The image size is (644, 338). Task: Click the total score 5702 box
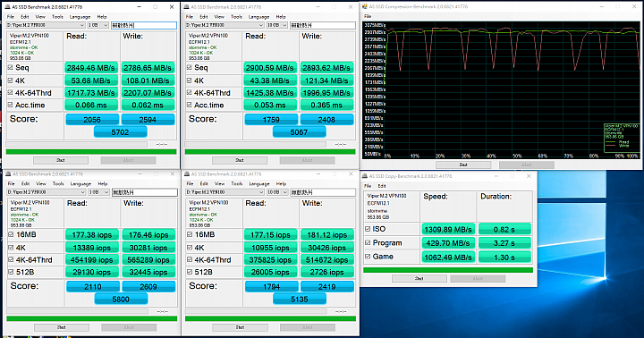point(121,132)
